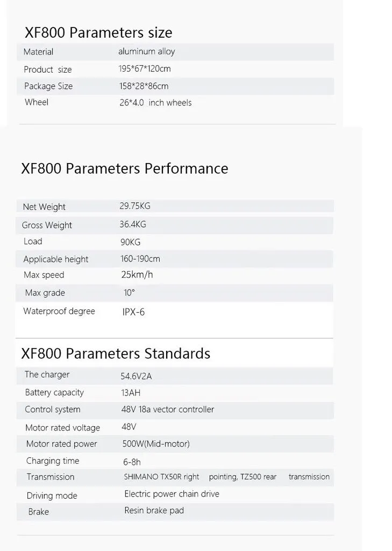Select the Material aluminum alloy row
392x551 pixels.
click(175, 52)
